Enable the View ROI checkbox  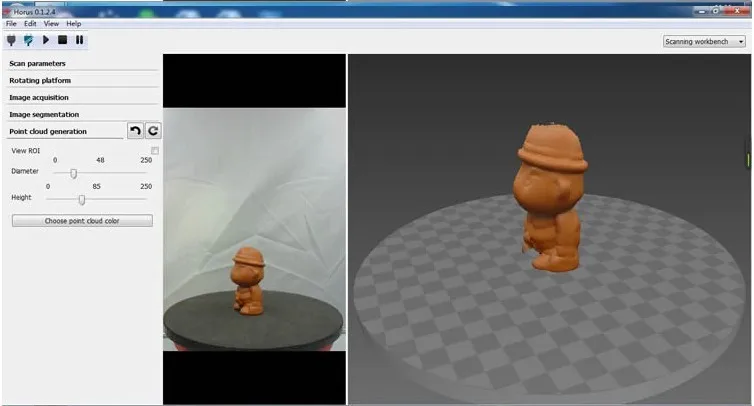click(x=155, y=150)
